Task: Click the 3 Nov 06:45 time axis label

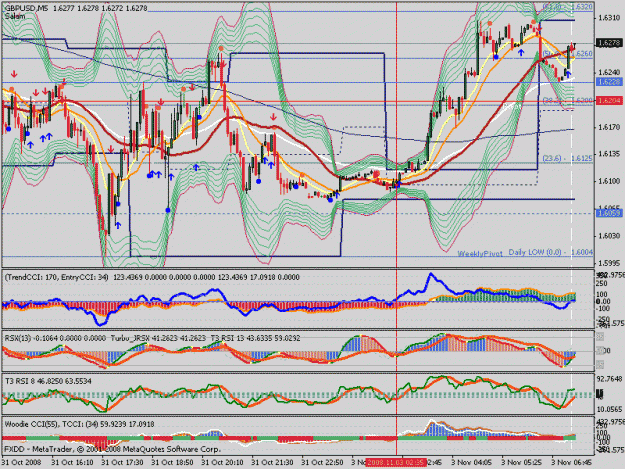Action: [572, 463]
